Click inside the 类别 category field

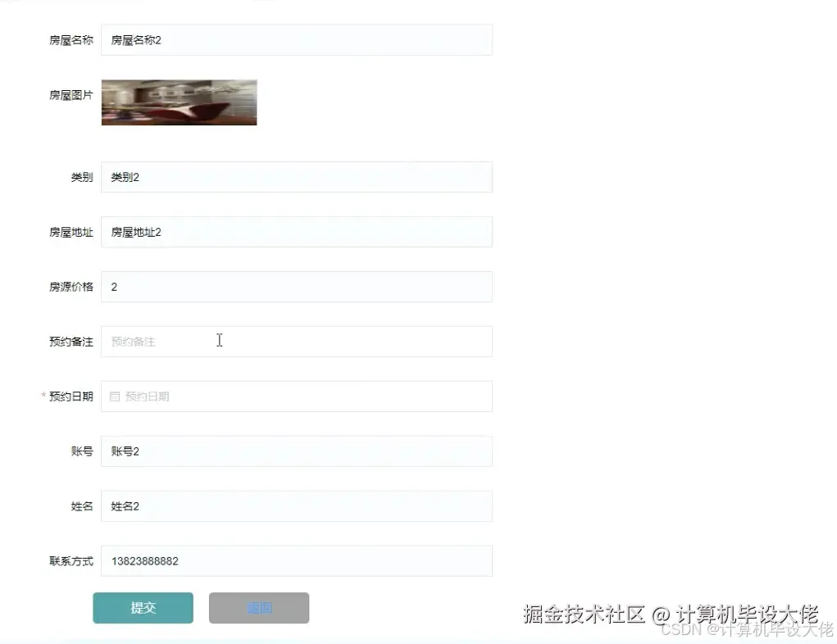(295, 177)
